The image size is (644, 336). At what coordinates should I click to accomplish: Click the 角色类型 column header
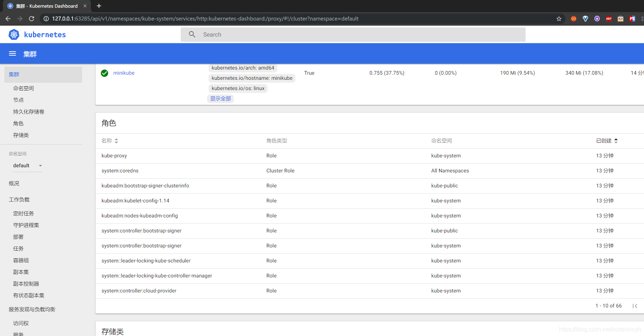277,141
